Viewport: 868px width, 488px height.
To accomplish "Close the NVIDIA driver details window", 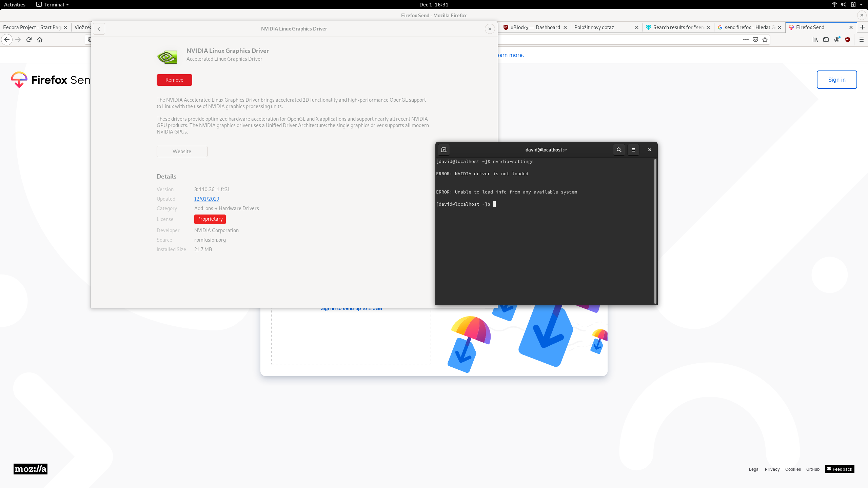I will pyautogui.click(x=490, y=29).
